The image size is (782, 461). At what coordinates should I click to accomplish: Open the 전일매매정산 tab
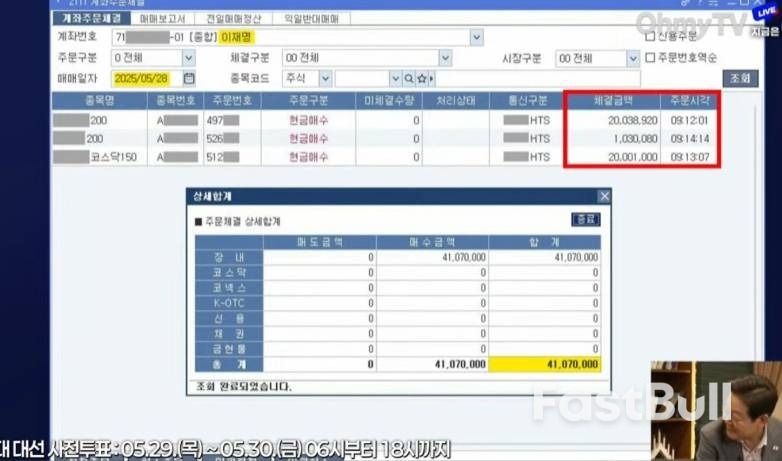[233, 19]
